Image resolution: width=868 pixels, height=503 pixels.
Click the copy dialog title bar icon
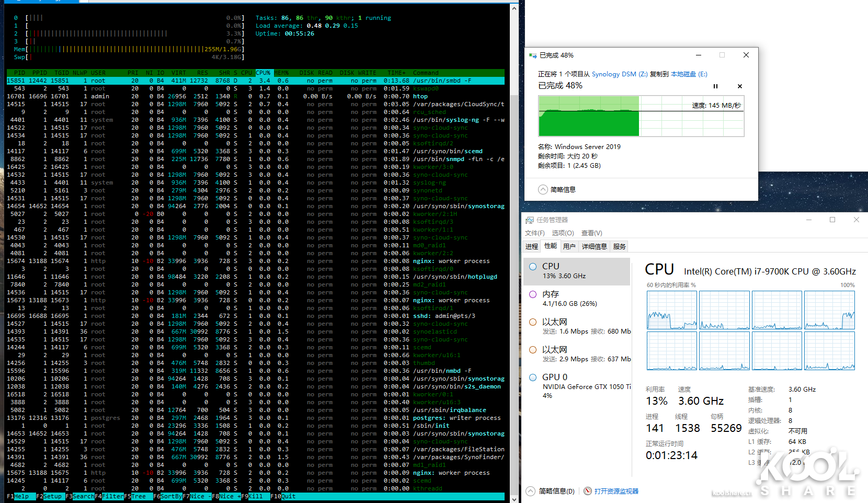(x=533, y=55)
